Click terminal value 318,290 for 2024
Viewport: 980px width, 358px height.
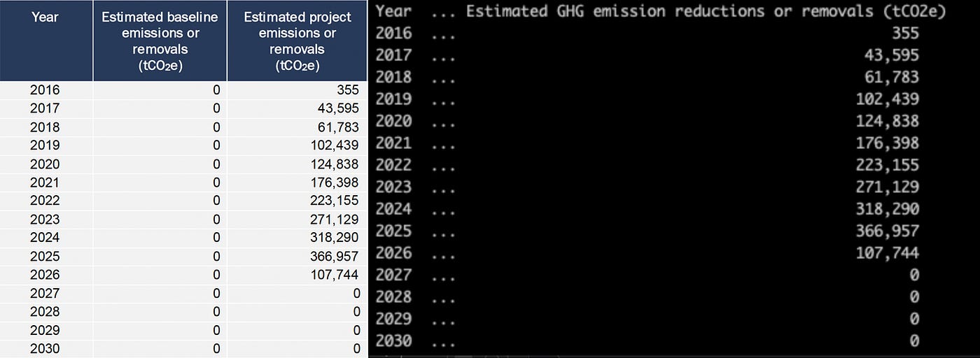[888, 209]
